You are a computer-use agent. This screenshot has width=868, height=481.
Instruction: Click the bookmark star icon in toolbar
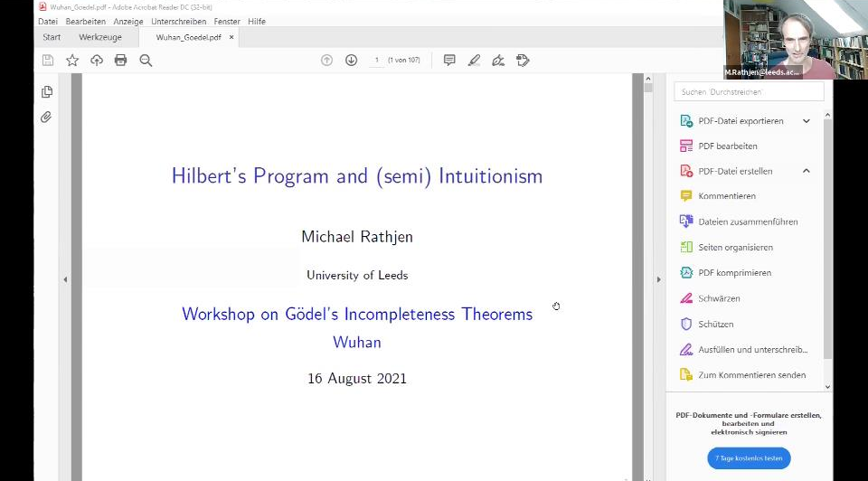72,61
